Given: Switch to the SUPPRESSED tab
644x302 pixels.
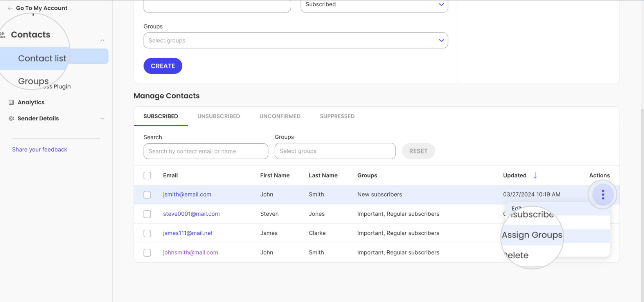Looking at the screenshot, I should (337, 116).
